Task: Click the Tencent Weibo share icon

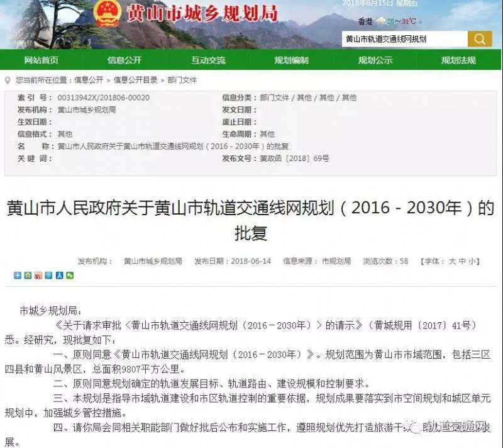Action: tap(48, 276)
